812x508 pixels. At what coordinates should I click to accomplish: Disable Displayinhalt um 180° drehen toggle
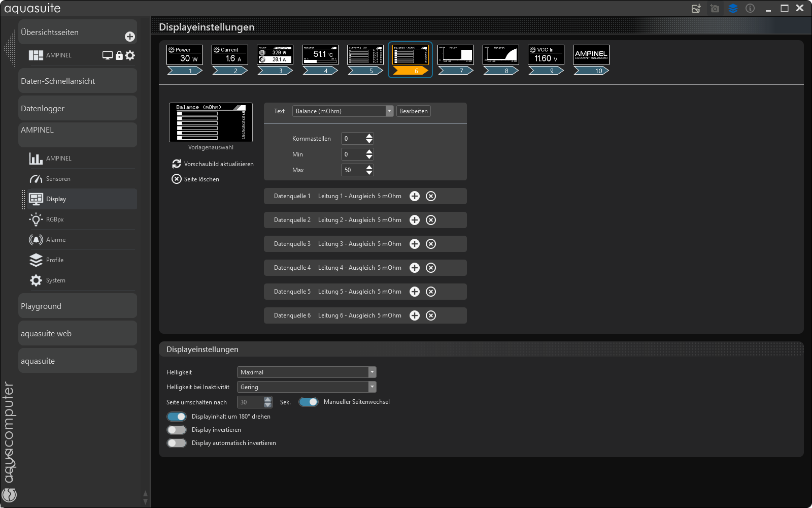coord(177,417)
